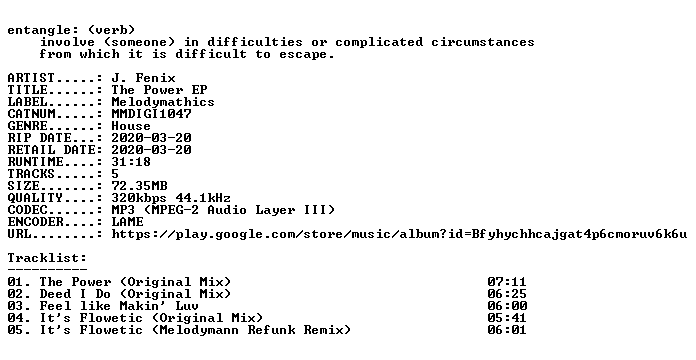Click the artist name J. Fenix
Screen dimensions: 696x360
143,78
